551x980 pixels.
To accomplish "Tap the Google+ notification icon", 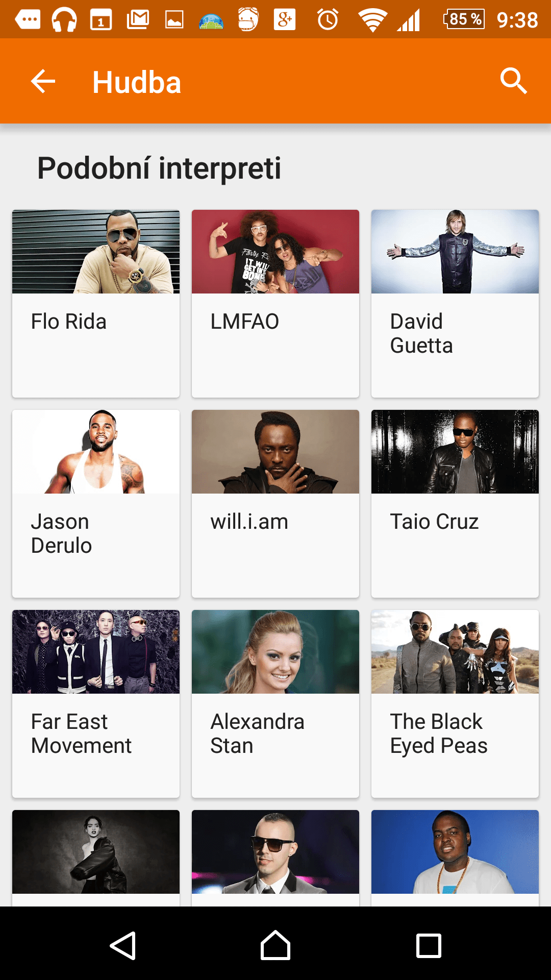I will click(285, 20).
